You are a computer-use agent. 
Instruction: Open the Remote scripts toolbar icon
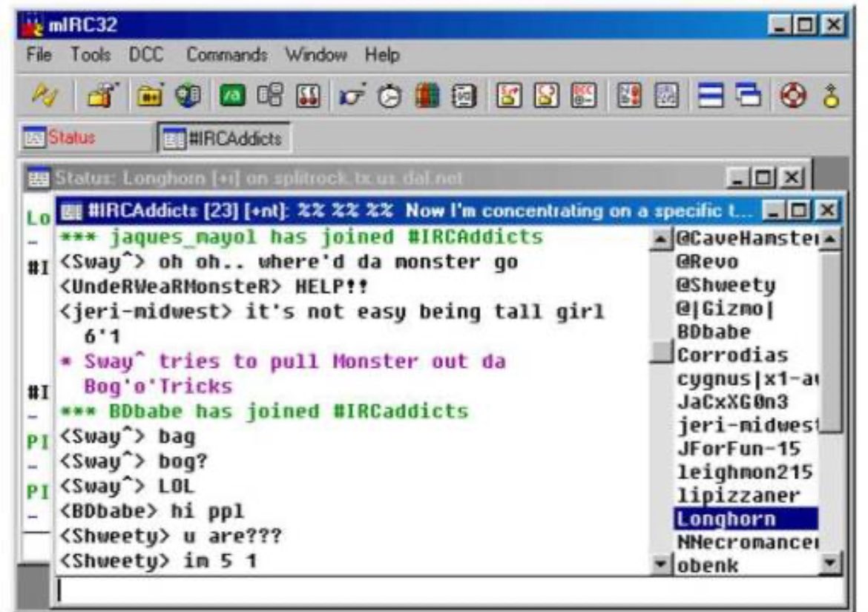coord(309,96)
